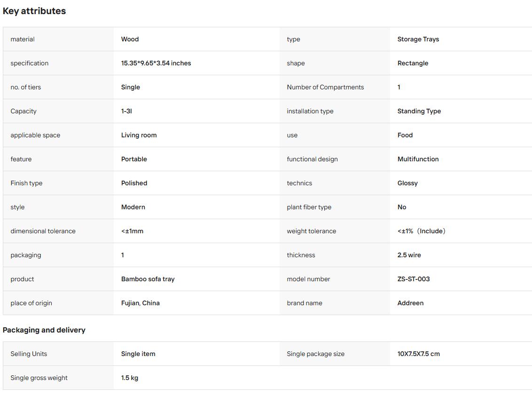532x404 pixels.
Task: Click the Rectangle shape value
Action: (413, 63)
